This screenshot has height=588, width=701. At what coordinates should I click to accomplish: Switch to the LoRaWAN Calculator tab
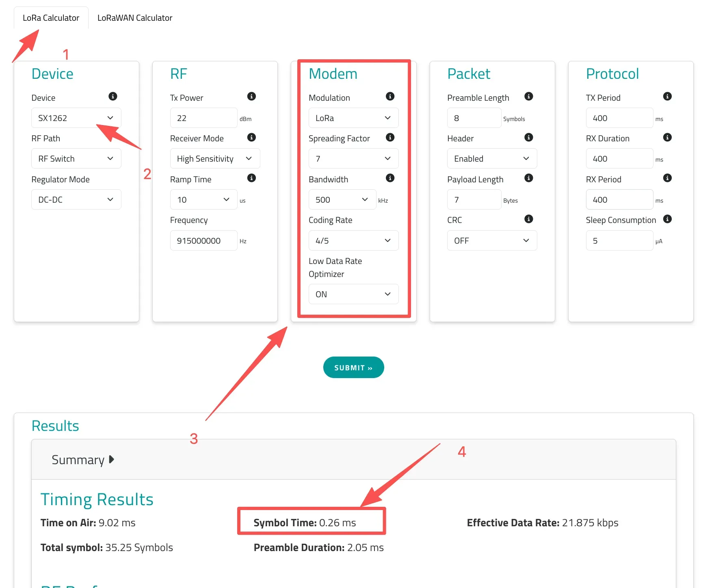[x=134, y=17]
